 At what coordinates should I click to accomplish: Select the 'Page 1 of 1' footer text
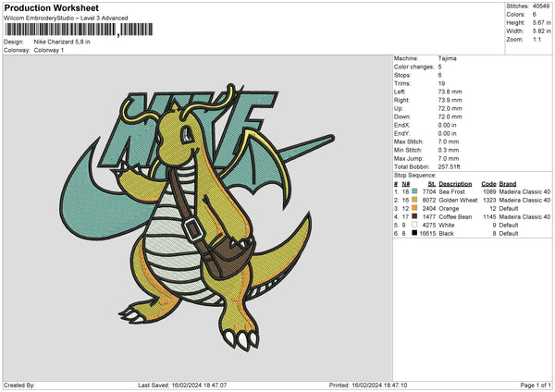click(x=536, y=386)
